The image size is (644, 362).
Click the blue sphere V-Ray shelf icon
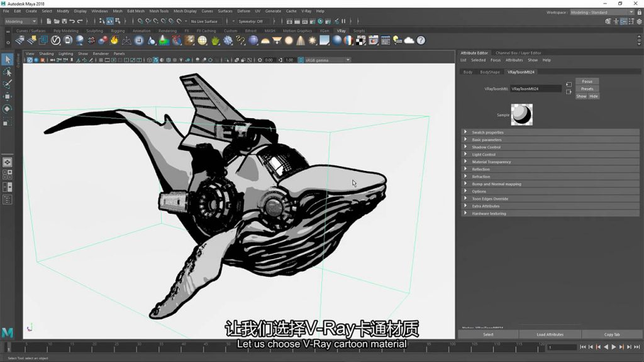coord(337,40)
